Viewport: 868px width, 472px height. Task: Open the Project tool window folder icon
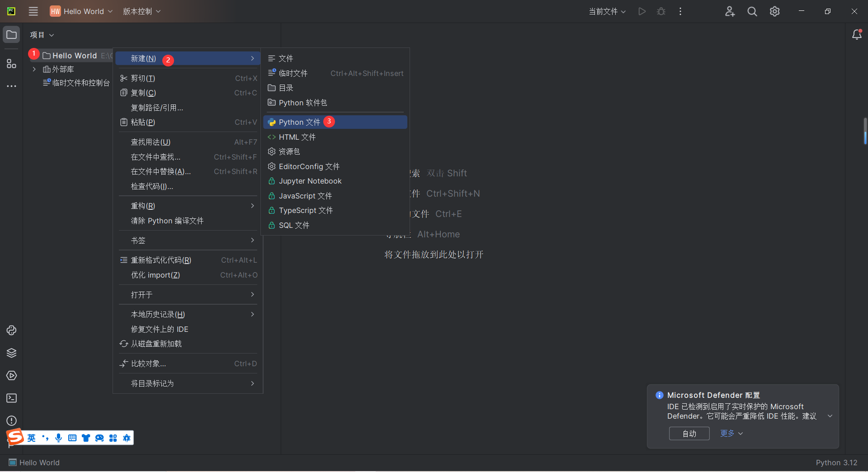coord(11,35)
